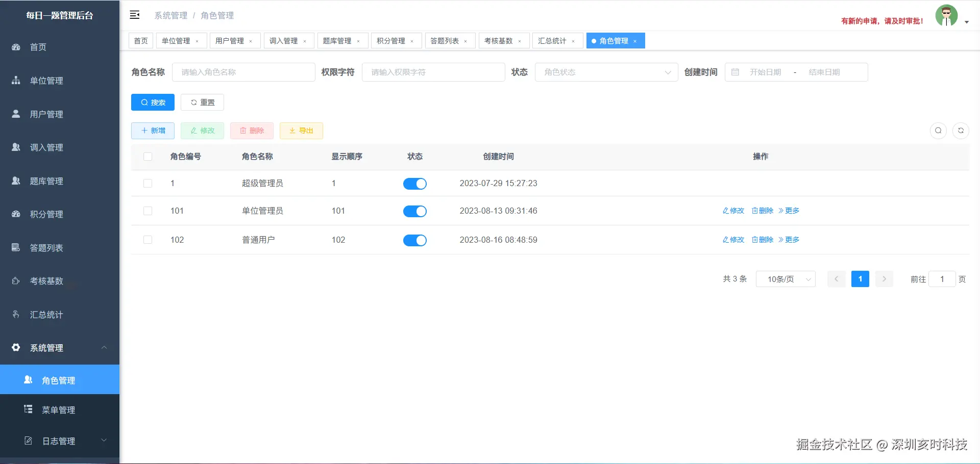This screenshot has height=464, width=980.
Task: Collapse the 系统管理 submenu
Action: pyautogui.click(x=104, y=347)
